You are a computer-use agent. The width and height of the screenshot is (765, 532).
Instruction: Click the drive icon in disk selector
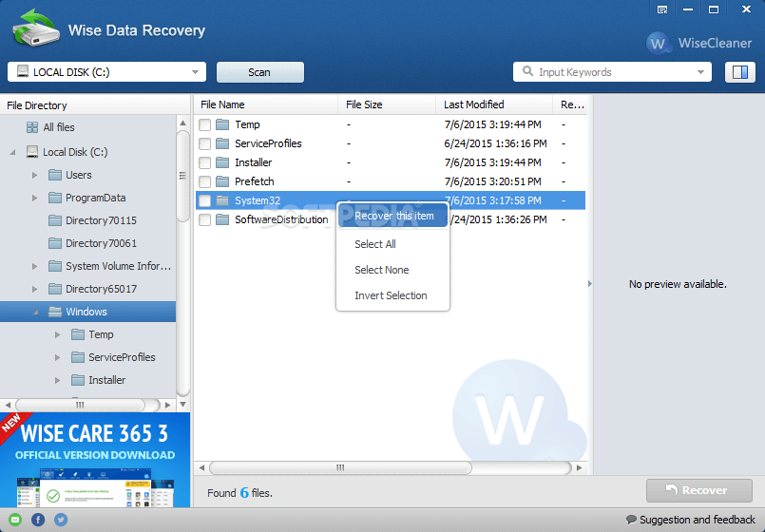click(23, 71)
